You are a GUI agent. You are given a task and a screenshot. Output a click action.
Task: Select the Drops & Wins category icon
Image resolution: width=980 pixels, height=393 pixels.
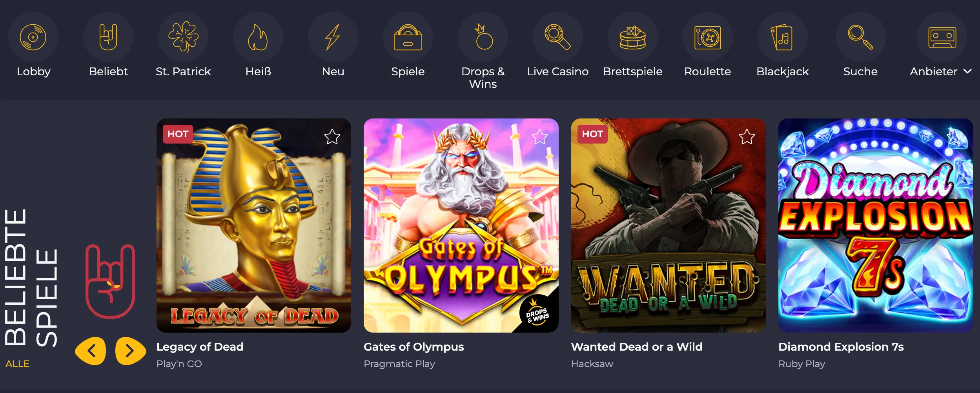click(x=483, y=37)
